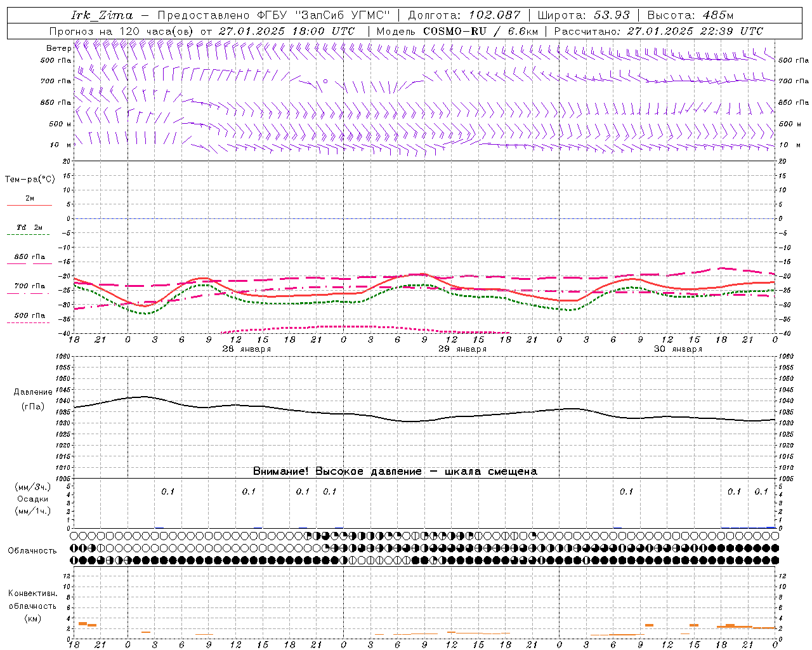Click the calm wind circle at 700 гПа
This screenshot has width=812, height=650.
(325, 81)
